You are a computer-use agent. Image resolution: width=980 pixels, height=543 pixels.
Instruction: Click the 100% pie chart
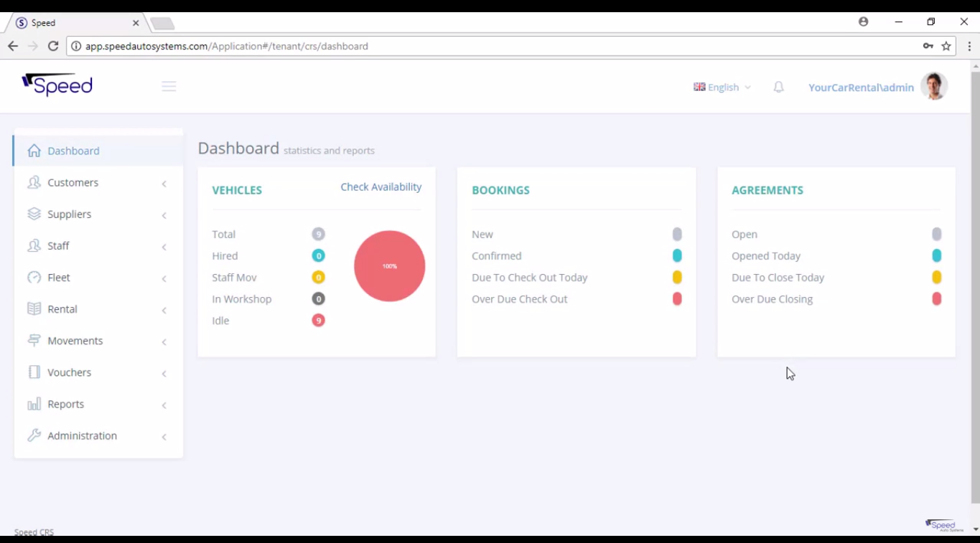[389, 266]
